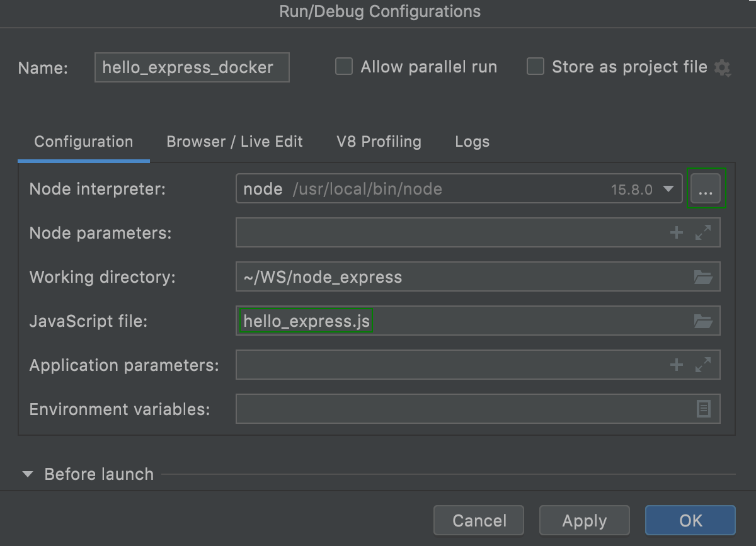The height and width of the screenshot is (546, 756).
Task: Add a new Node parameter with the plus icon
Action: (676, 232)
